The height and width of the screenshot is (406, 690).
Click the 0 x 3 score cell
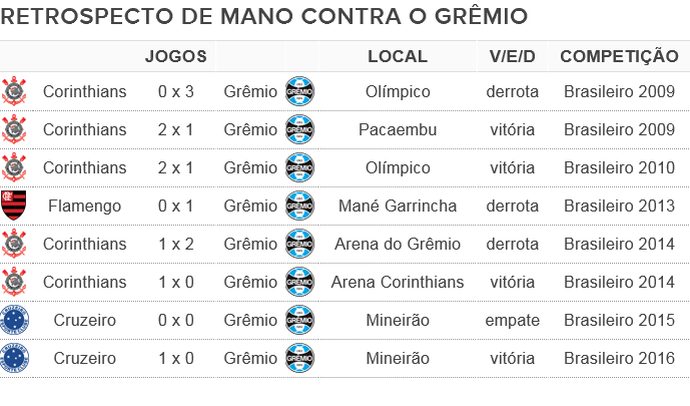click(176, 92)
